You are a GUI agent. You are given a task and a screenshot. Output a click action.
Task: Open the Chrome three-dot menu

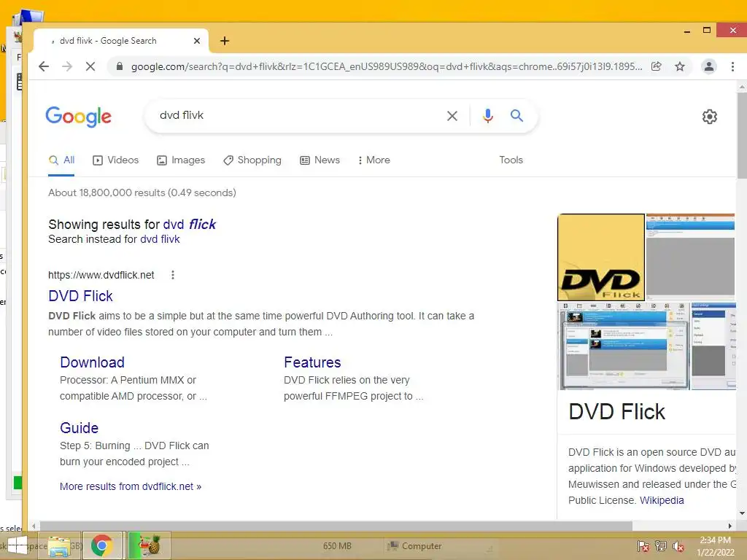tap(732, 66)
